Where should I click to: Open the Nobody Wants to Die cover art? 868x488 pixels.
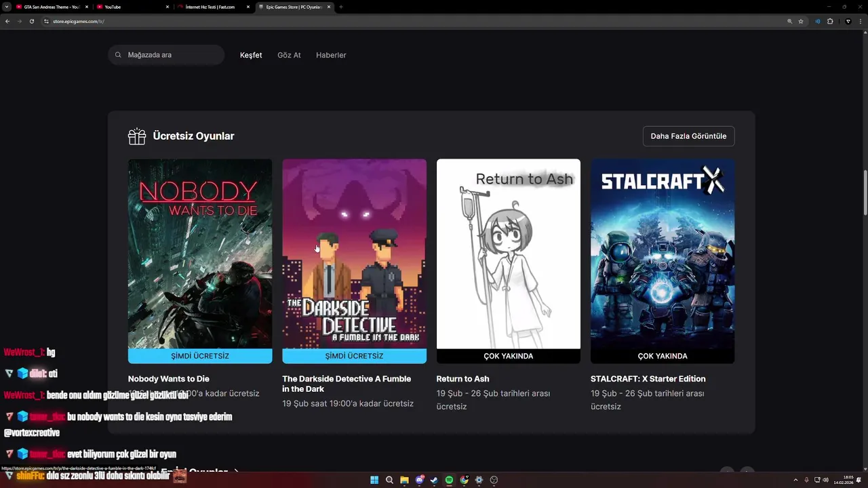pos(200,253)
